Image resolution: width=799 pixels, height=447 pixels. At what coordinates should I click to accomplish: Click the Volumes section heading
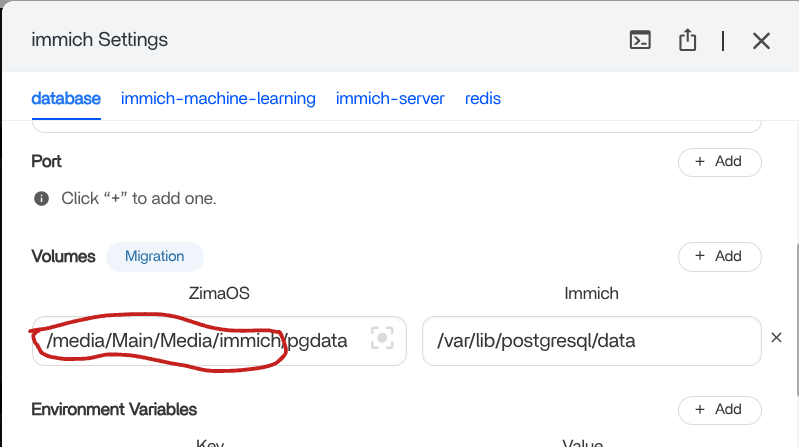pyautogui.click(x=63, y=256)
